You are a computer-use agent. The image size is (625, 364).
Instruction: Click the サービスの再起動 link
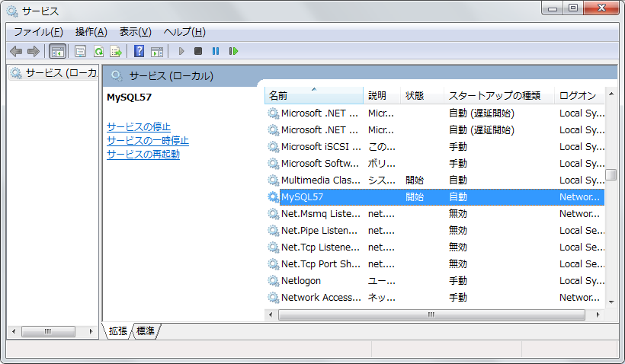(143, 154)
